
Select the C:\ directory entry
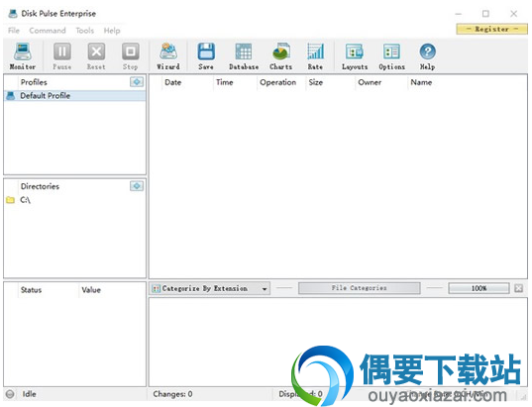tap(25, 200)
